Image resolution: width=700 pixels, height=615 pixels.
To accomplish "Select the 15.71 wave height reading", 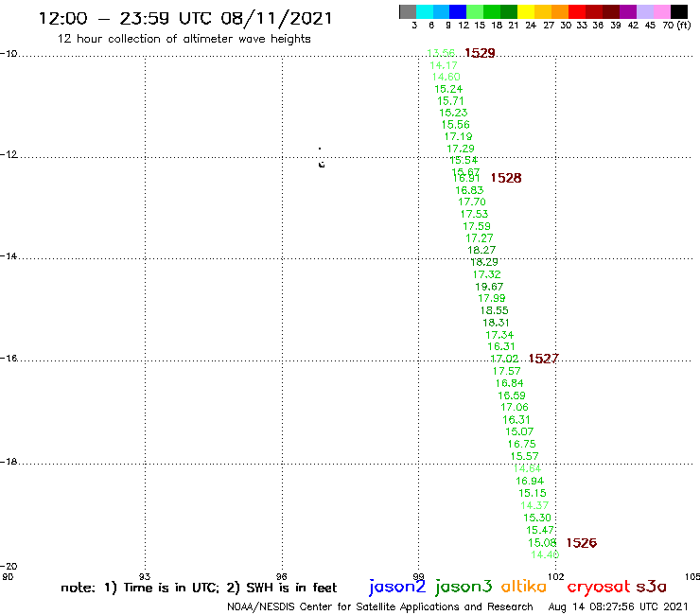I will [450, 101].
